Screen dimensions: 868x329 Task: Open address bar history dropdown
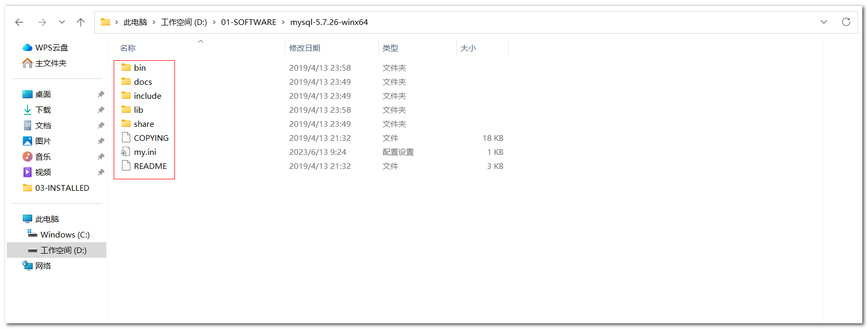824,22
